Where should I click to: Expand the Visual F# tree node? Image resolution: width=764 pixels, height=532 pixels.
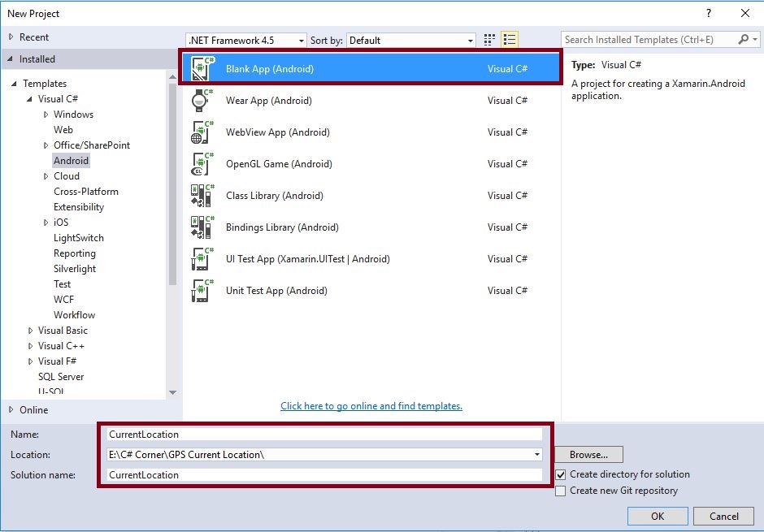click(x=30, y=361)
